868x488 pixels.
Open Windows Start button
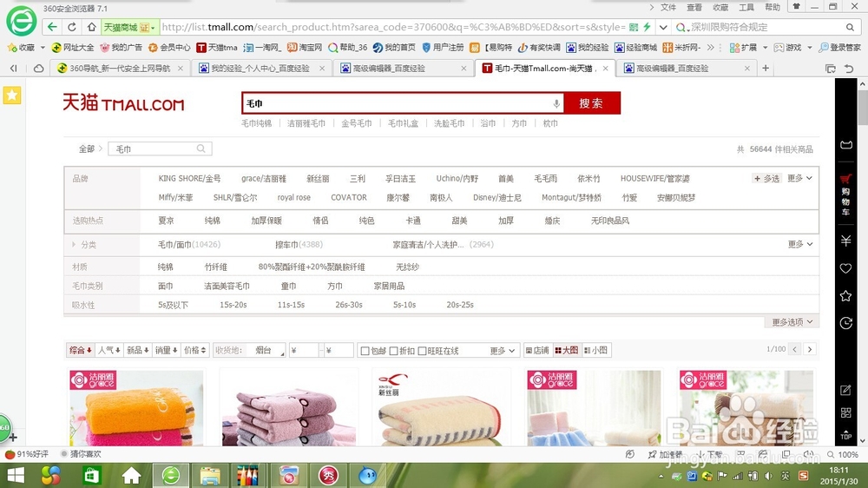(15, 475)
